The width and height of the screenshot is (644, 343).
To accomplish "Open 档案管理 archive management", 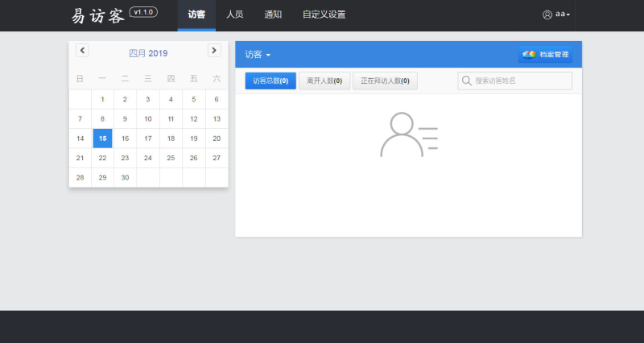I will 546,55.
